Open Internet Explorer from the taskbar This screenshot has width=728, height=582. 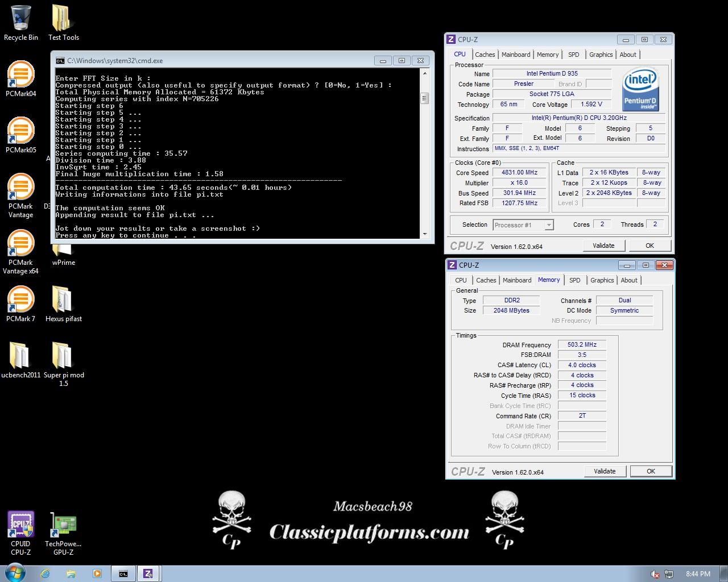tap(45, 573)
